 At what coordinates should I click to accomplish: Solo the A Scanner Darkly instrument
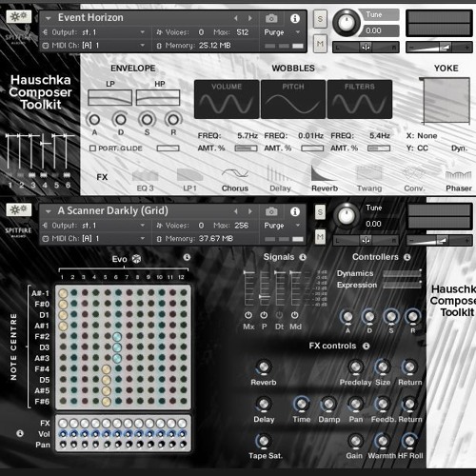click(x=320, y=212)
